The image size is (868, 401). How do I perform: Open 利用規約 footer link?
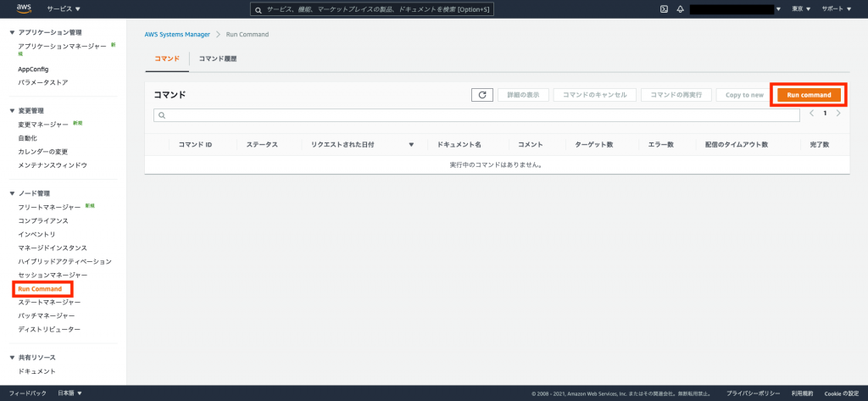click(x=802, y=393)
